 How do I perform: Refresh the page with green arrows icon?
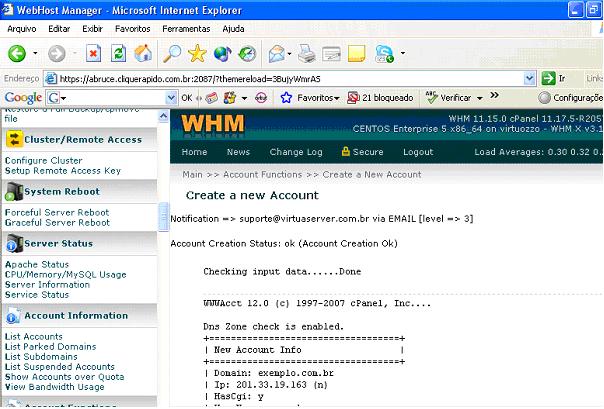118,53
